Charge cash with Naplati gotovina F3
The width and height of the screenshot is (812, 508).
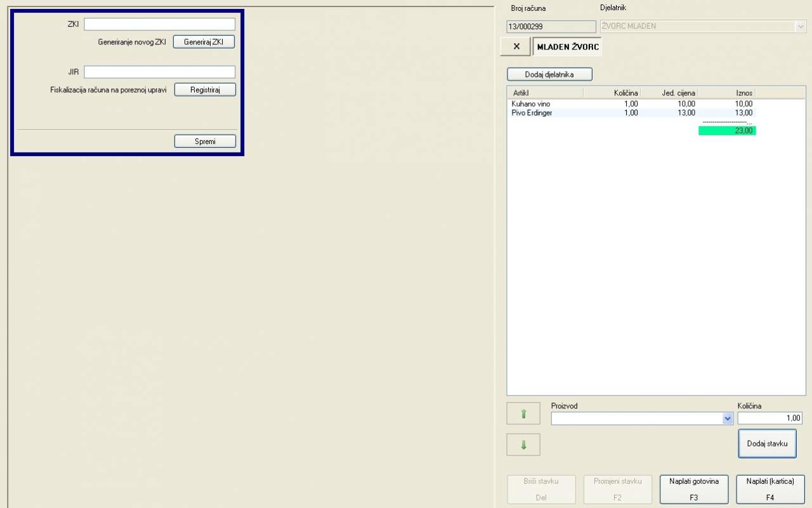[694, 489]
